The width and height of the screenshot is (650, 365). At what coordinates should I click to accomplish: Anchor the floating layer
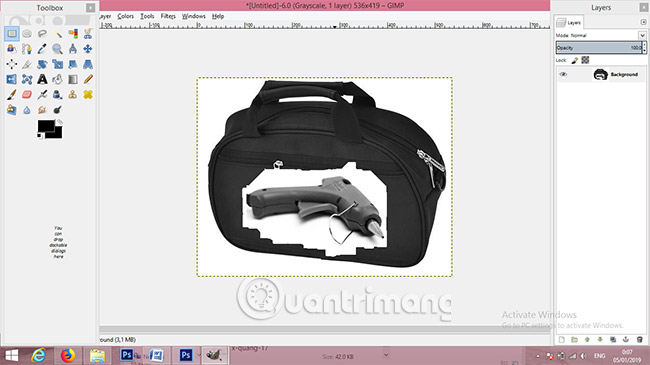pyautogui.click(x=626, y=340)
